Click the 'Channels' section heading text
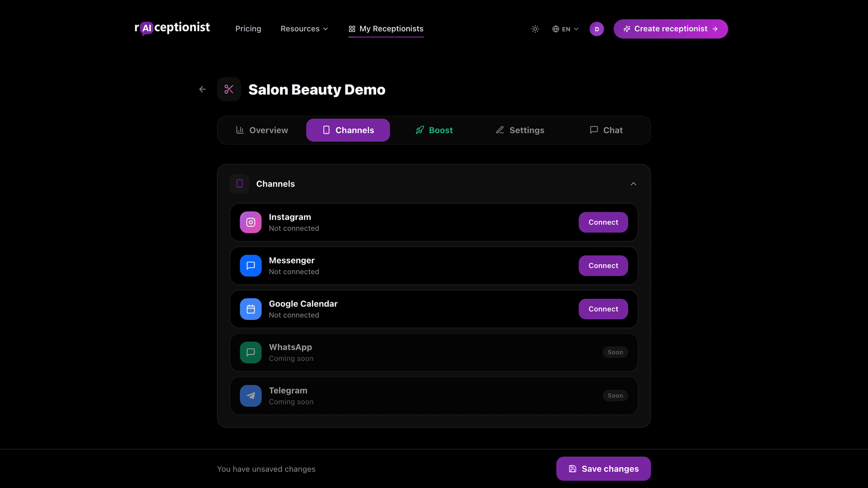Viewport: 868px width, 488px height. (275, 184)
